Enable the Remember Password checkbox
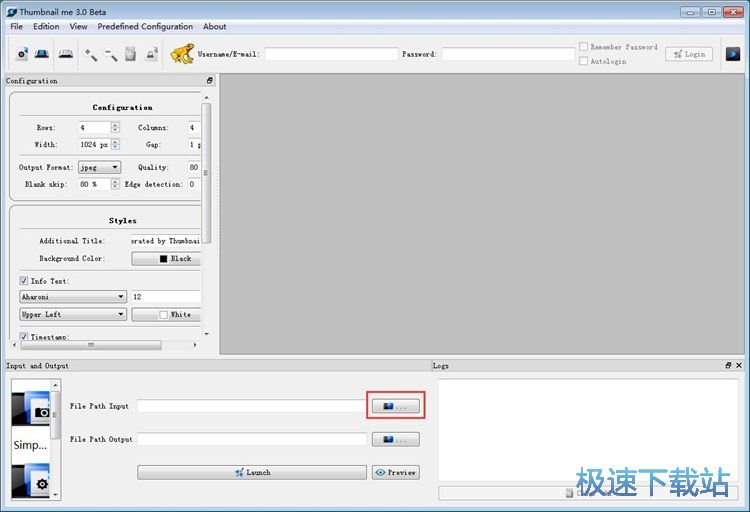Image resolution: width=750 pixels, height=512 pixels. pyautogui.click(x=584, y=46)
